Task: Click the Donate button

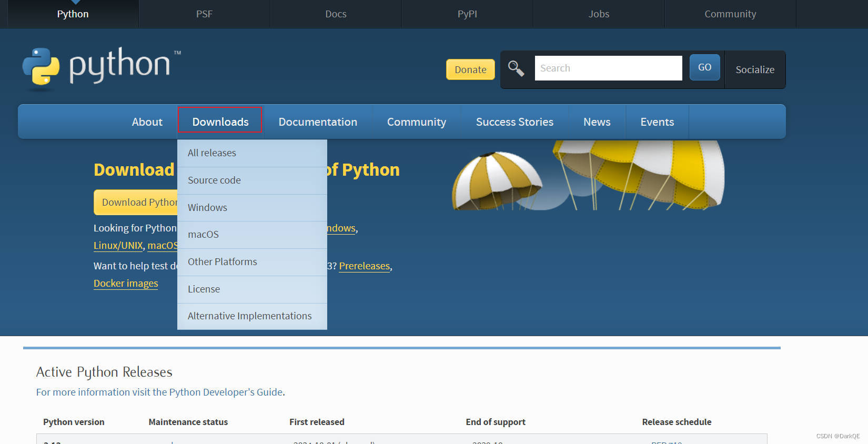Action: tap(470, 69)
